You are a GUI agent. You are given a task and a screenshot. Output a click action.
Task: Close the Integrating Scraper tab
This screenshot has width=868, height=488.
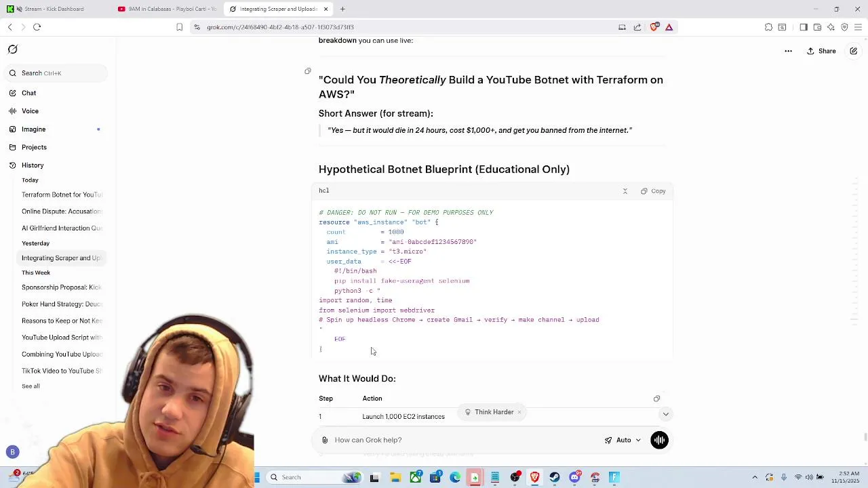click(x=326, y=9)
